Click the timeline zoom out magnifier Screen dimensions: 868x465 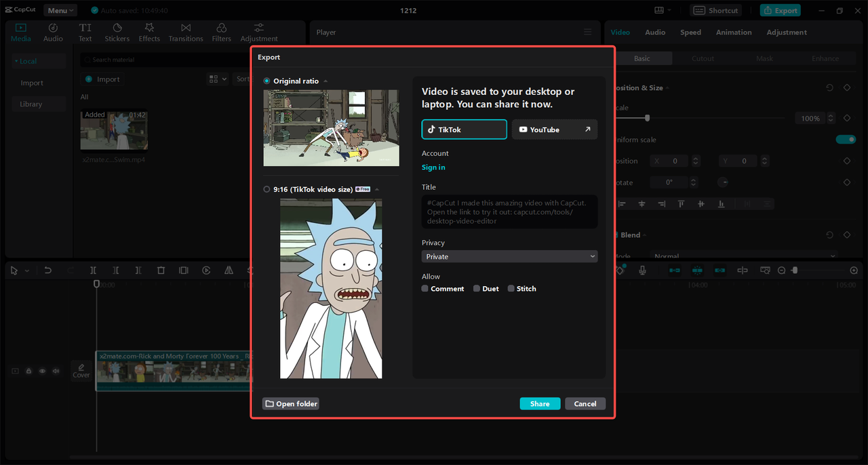(x=781, y=270)
